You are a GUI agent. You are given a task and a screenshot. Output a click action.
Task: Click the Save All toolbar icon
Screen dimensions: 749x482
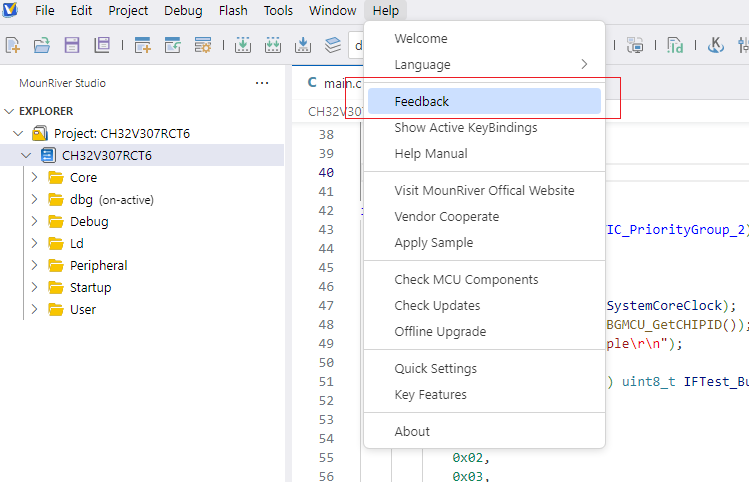tap(102, 45)
